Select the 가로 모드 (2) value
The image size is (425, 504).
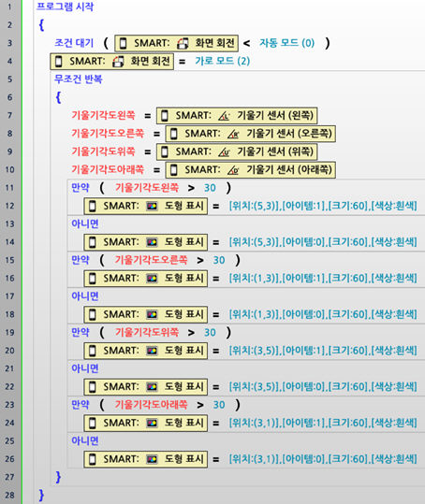pos(222,61)
